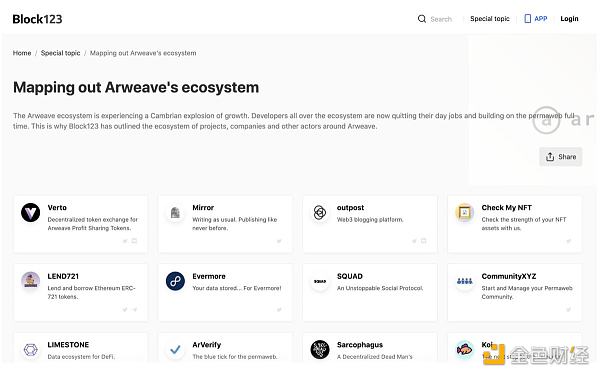Click the ArVerify blue tick icon
The height and width of the screenshot is (376, 600).
175,350
